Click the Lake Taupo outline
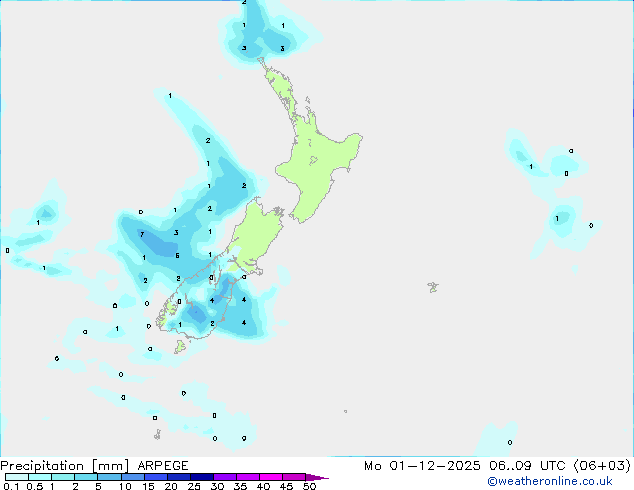634x490 pixels. (x=313, y=161)
